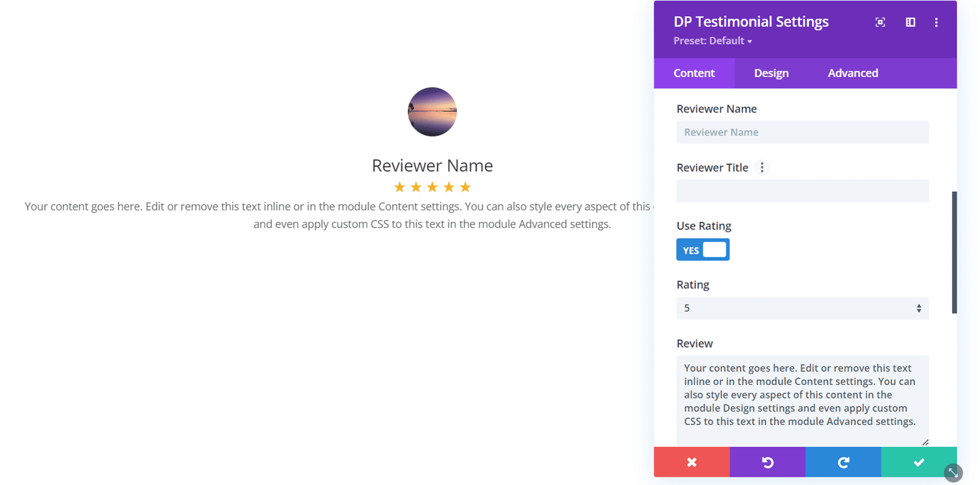Click the Reviewer Name input field
The image size is (980, 485).
[x=803, y=132]
